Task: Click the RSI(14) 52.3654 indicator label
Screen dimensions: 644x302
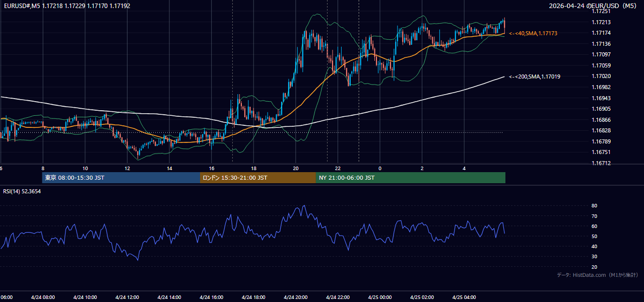Action: [x=22, y=191]
